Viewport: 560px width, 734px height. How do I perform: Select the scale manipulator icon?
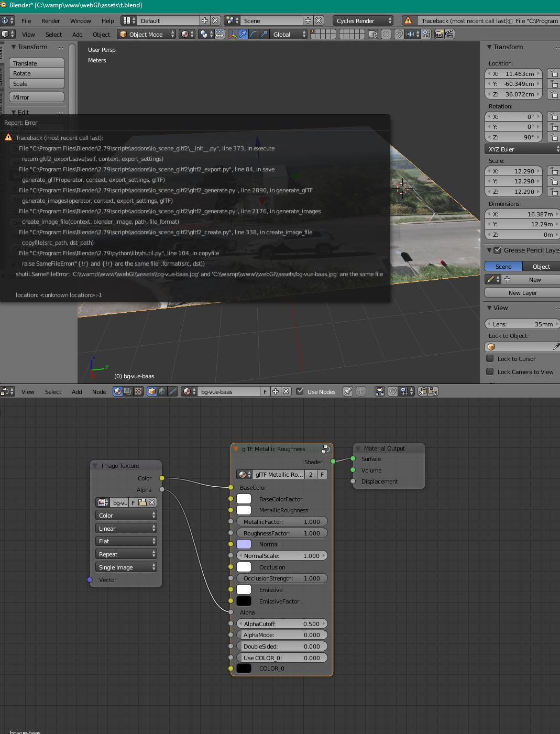click(264, 34)
